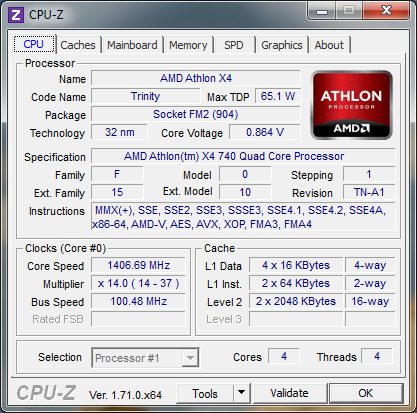Click the Family value 'F'
This screenshot has width=417, height=413.
click(x=117, y=174)
